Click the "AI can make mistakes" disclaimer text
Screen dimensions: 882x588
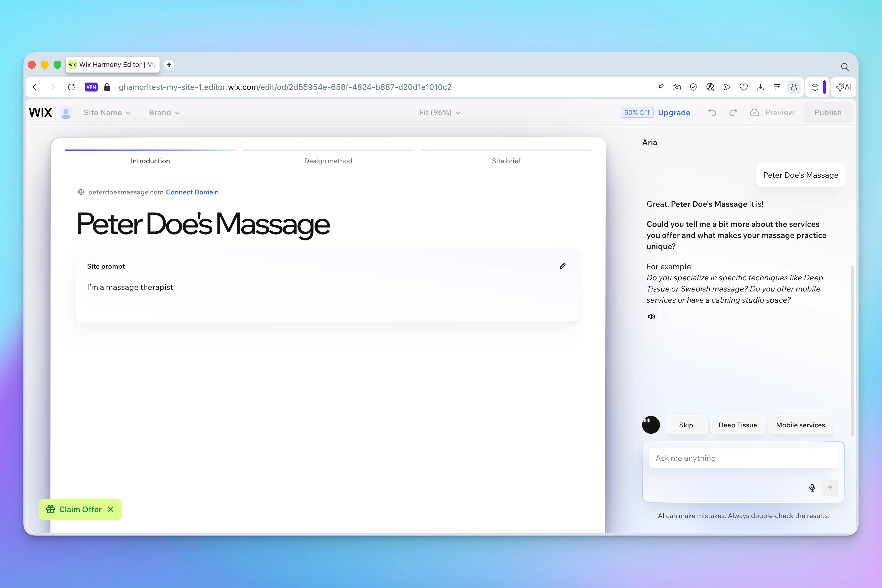click(743, 516)
